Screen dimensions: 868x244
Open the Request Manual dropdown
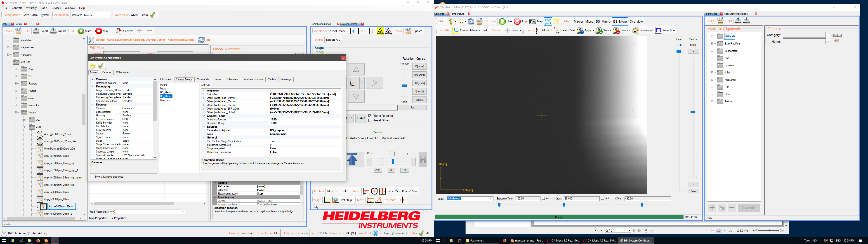(109, 15)
